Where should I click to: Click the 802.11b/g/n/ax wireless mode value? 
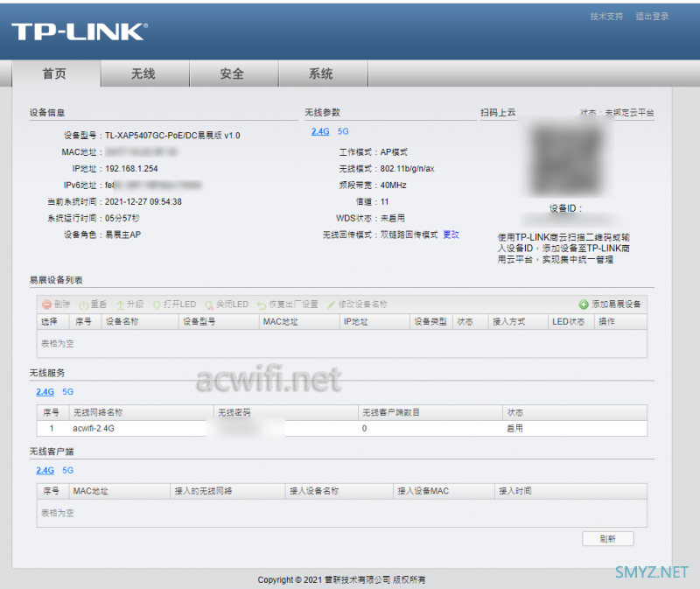coord(407,169)
